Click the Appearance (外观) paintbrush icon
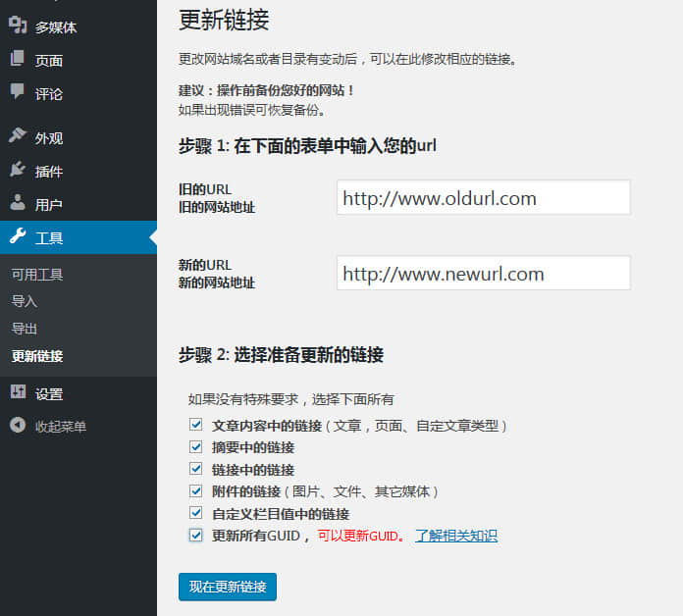683x616 pixels. pos(18,135)
